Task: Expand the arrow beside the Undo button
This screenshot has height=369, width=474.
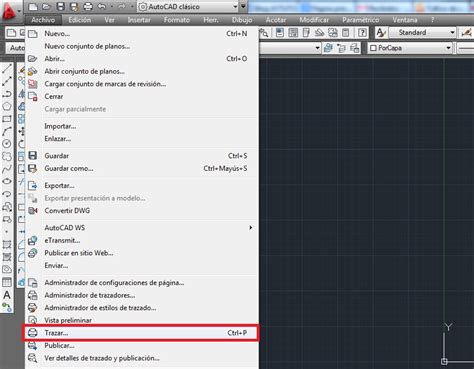Action: tap(112, 7)
